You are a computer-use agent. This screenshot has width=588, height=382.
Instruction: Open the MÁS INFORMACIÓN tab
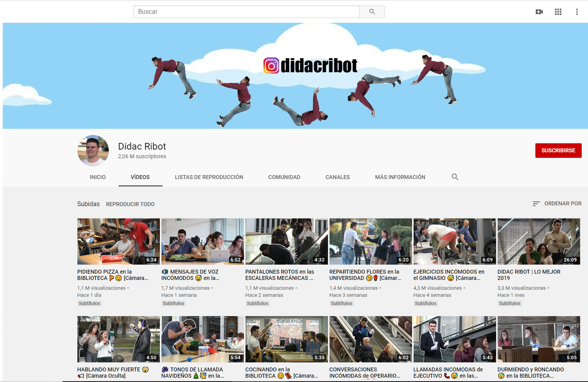pyautogui.click(x=400, y=177)
